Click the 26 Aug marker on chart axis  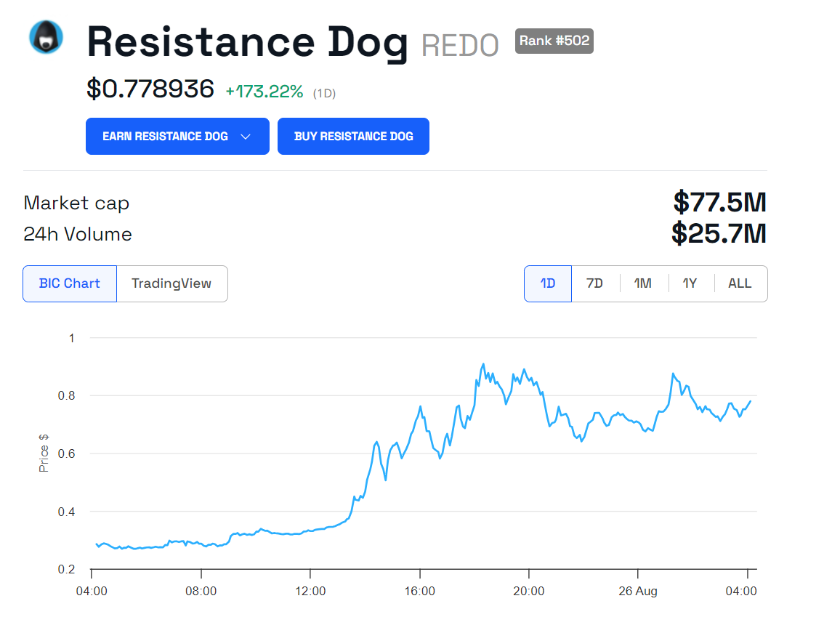pyautogui.click(x=637, y=592)
